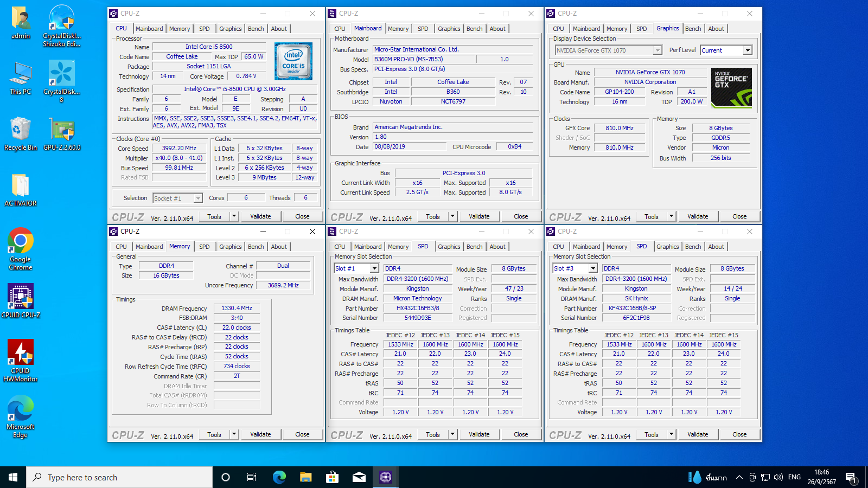Open the admin user folder icon
The image size is (868, 488).
pyautogui.click(x=21, y=23)
